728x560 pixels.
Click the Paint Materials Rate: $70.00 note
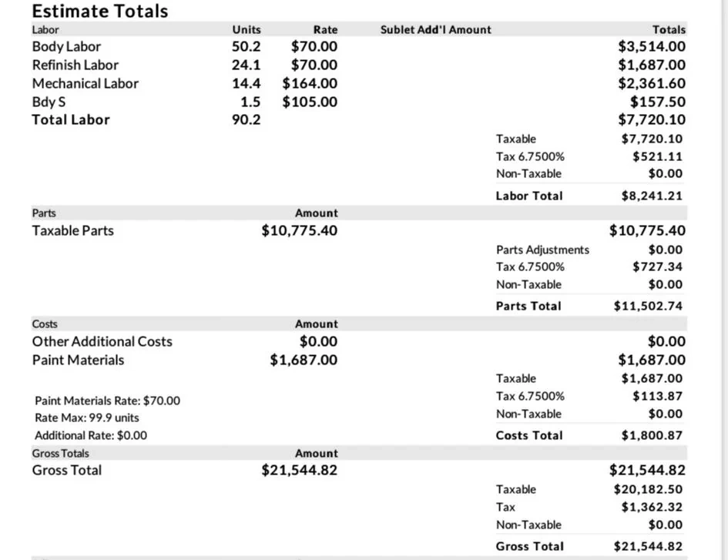click(x=107, y=401)
